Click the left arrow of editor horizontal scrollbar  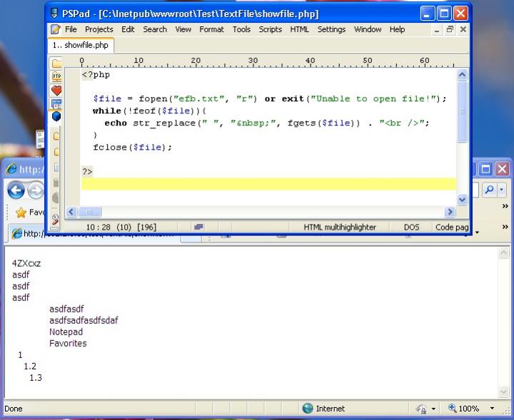[71, 212]
